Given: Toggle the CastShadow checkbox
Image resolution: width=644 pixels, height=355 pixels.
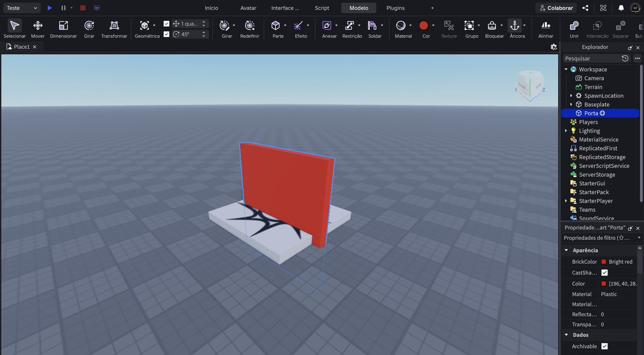Looking at the screenshot, I should (604, 273).
